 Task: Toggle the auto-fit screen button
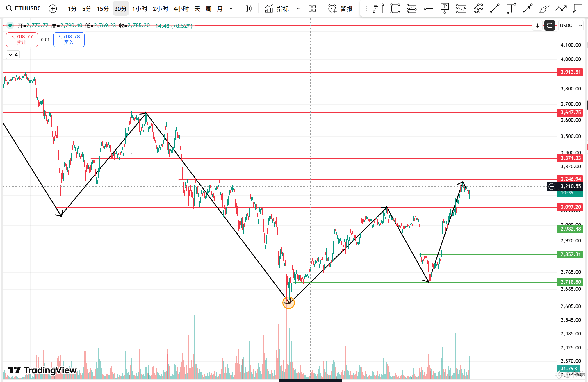point(549,26)
